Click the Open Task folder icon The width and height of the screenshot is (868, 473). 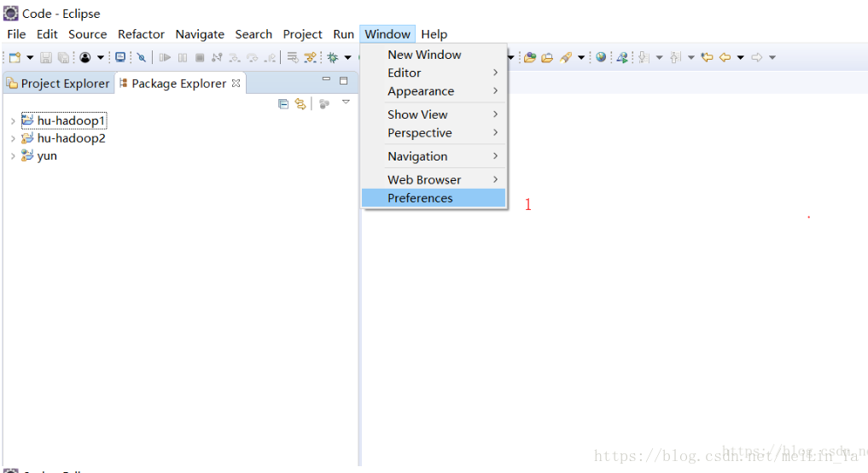tap(547, 57)
